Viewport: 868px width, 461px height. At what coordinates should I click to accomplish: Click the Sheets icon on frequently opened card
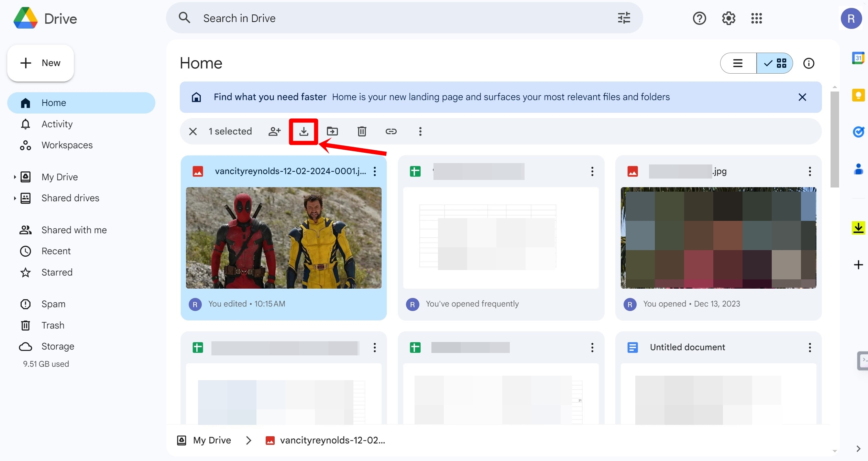coord(415,171)
